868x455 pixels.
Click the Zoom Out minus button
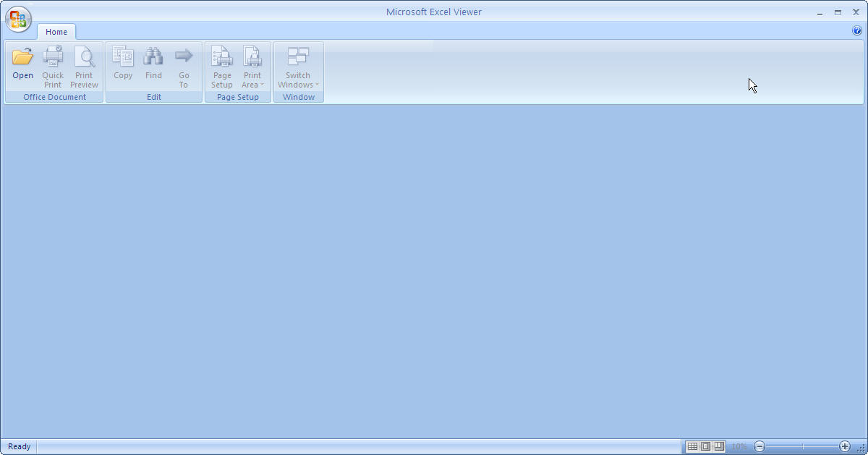(760, 446)
